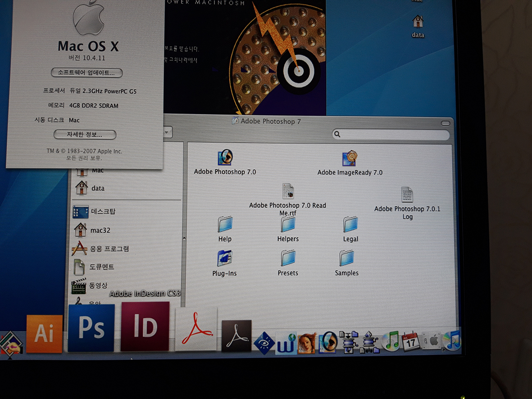This screenshot has height=399, width=532.
Task: Open the Help folder
Action: (225, 224)
